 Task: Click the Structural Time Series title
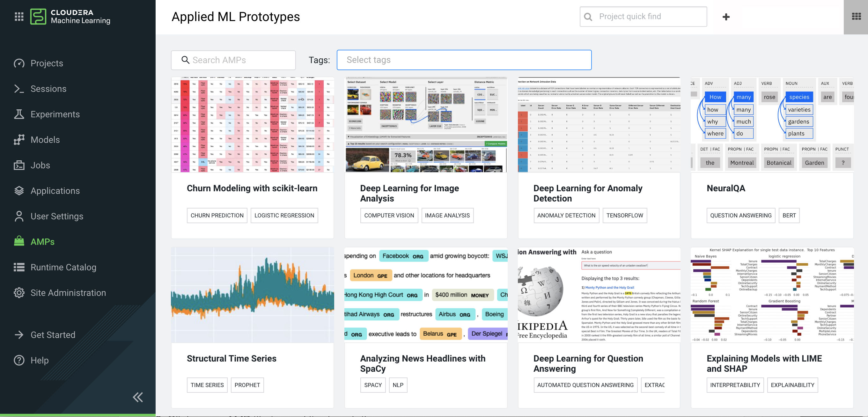(232, 358)
